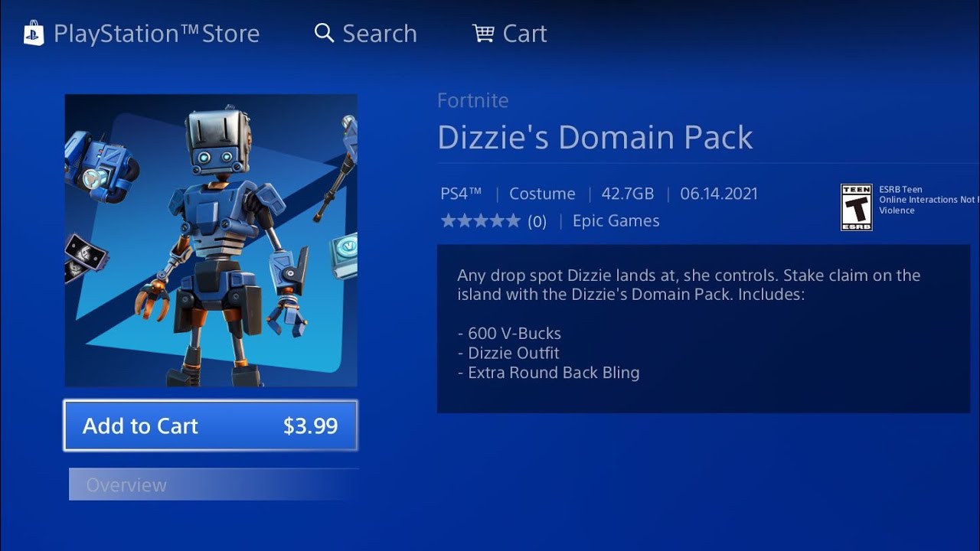Click the $3.99 price on the button
Viewport: 980px width, 551px height.
tap(310, 426)
